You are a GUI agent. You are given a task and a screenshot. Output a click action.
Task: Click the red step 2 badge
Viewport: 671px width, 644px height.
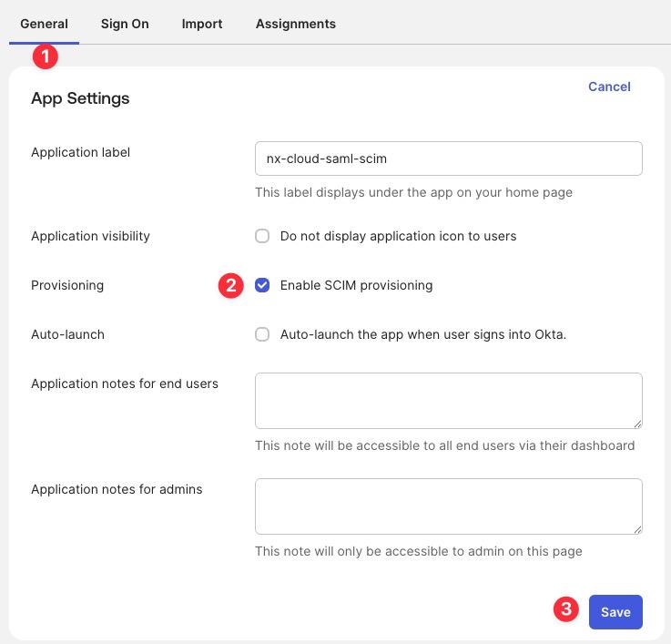coord(231,285)
